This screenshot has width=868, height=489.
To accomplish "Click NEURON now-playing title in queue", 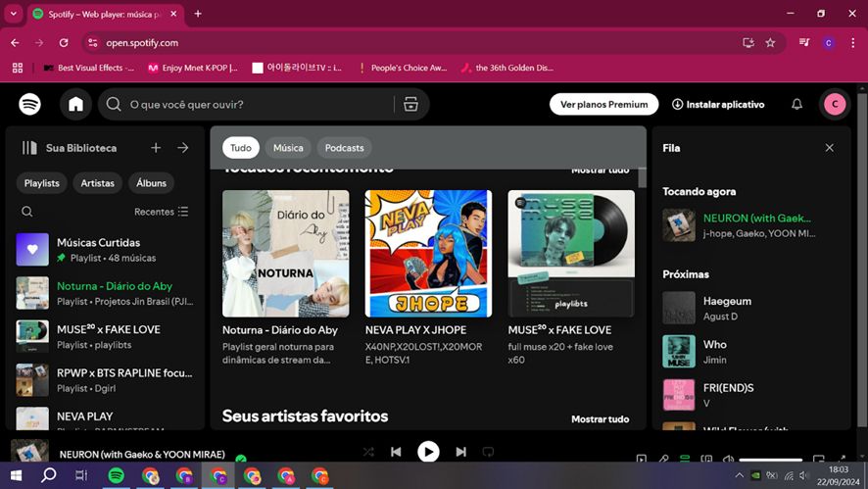I will 756,219.
